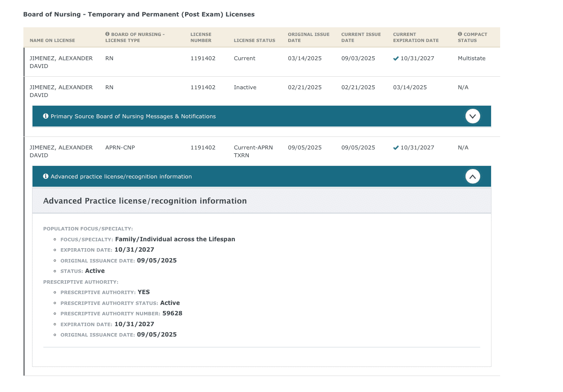
Task: Click Inactive status in second RN row
Action: (x=245, y=87)
